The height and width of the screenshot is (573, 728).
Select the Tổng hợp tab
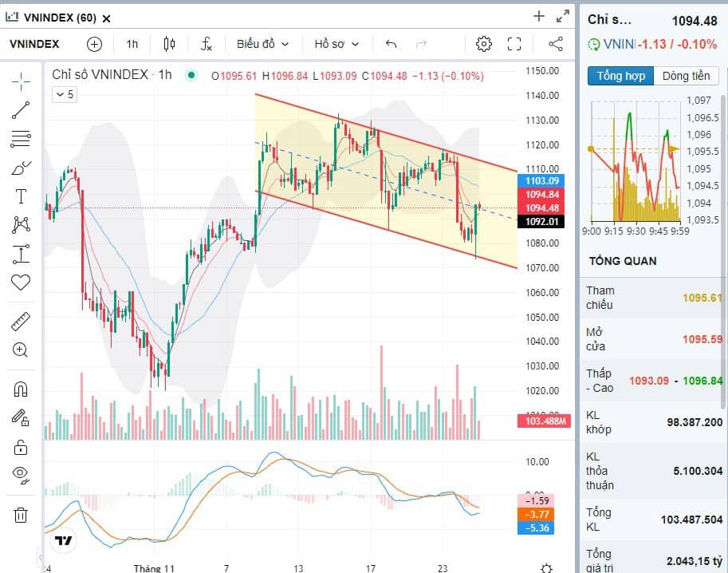click(620, 76)
